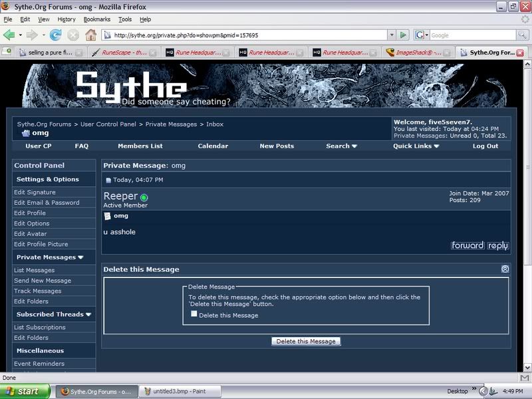Open forward button history dropdown arrow
Screen dimensions: 532x399
(x=43, y=35)
